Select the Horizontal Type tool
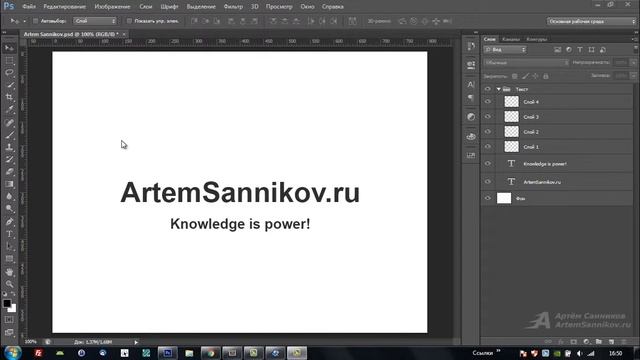Screen dimensions: 640x360 click(x=9, y=234)
